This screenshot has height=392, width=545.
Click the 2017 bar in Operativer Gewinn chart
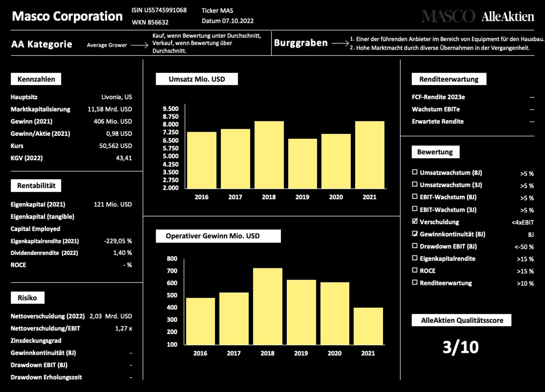point(234,319)
